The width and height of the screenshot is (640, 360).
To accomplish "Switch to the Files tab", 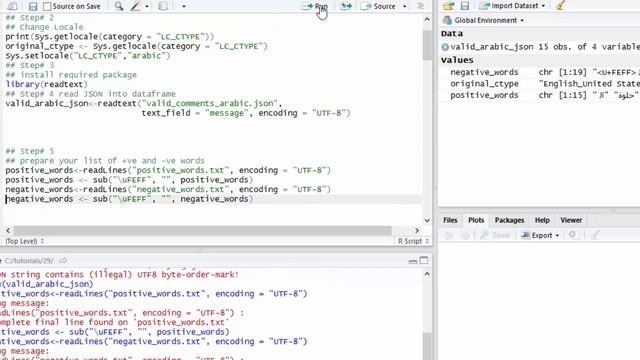I will coord(450,220).
